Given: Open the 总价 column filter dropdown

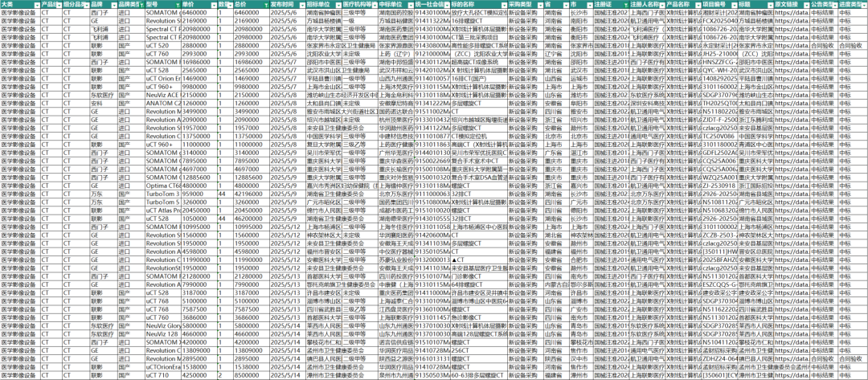Looking at the screenshot, I should tap(266, 4).
